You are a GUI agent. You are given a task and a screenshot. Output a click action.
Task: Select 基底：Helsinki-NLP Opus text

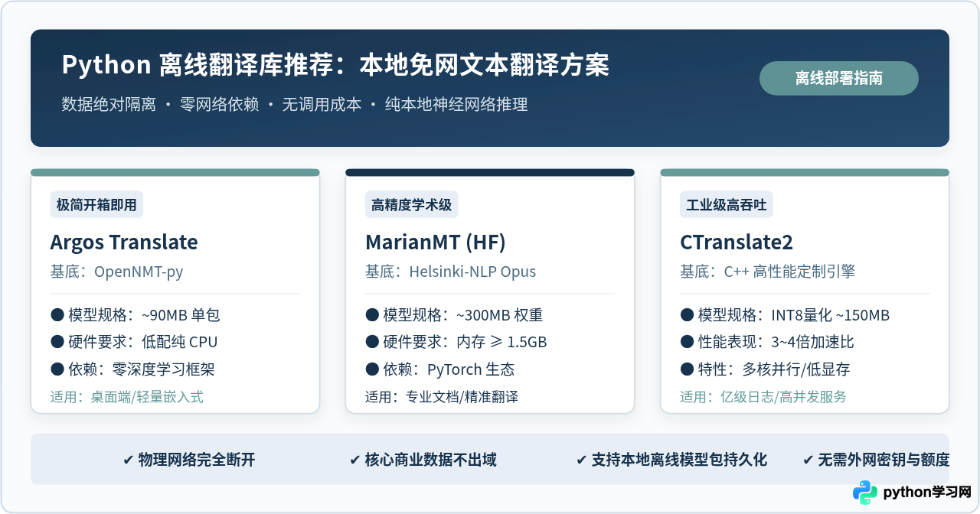coord(451,272)
